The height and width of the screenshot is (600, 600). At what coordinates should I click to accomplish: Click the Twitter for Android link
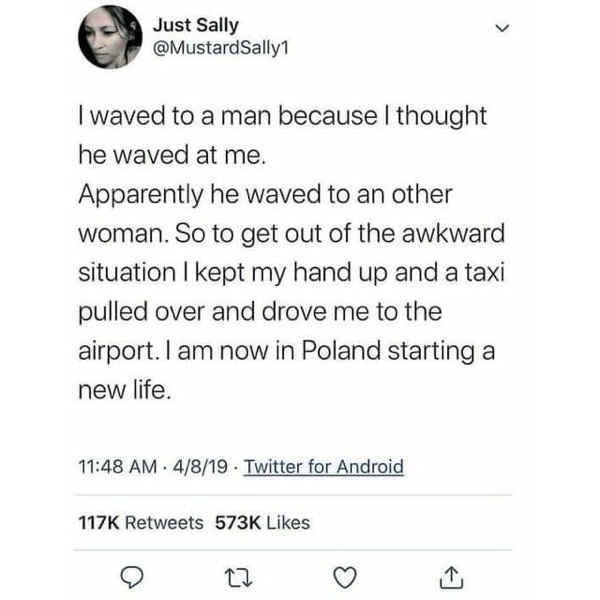324,467
